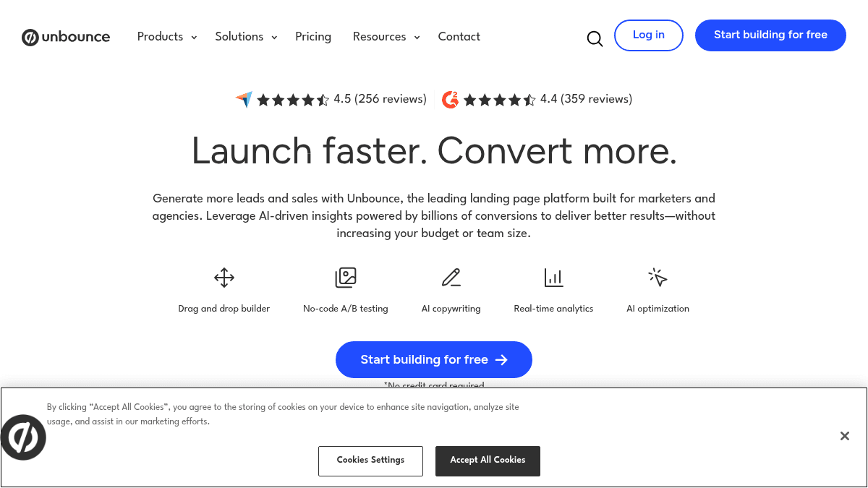This screenshot has height=488, width=868.
Task: Click the Capterra arrow logo beside 4.5 rating
Action: tap(244, 100)
